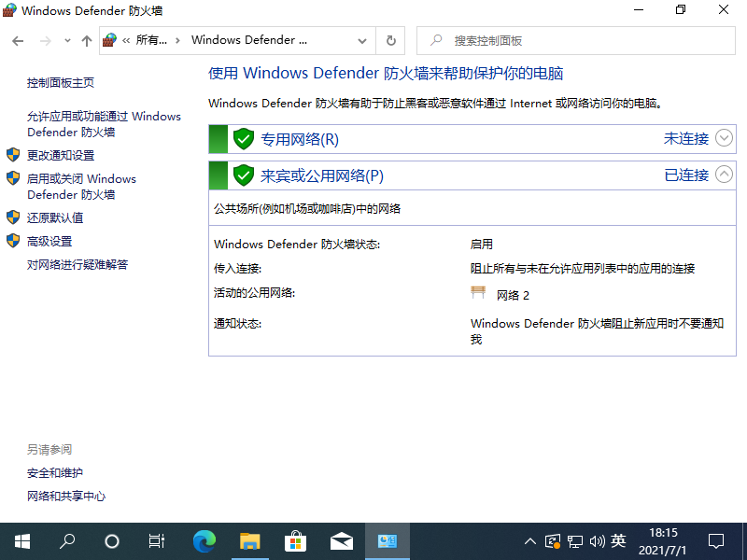This screenshot has height=560, width=747.
Task: Open 控制面板主页 link
Action: 61,83
